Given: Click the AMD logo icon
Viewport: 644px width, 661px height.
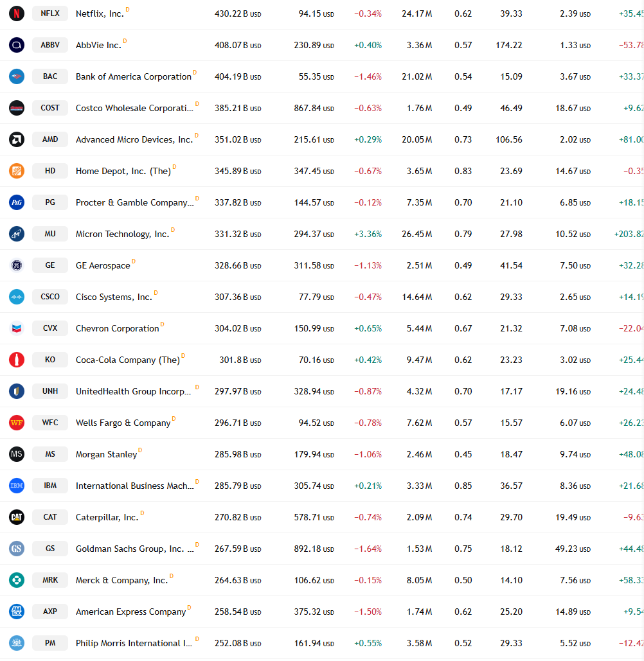Looking at the screenshot, I should tap(17, 139).
